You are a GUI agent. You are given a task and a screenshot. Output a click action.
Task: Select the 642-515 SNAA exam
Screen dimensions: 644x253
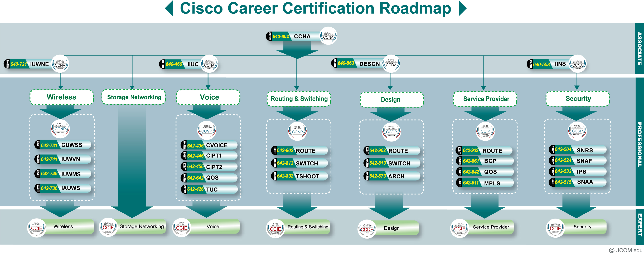click(578, 182)
